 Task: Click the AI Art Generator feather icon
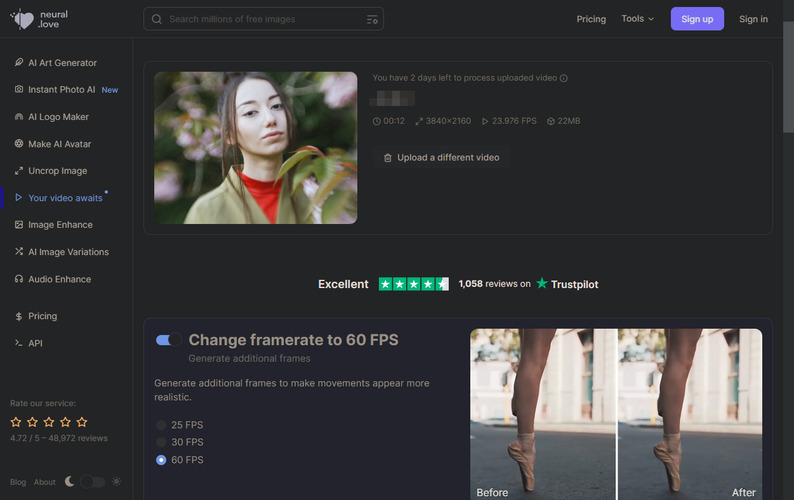point(19,62)
